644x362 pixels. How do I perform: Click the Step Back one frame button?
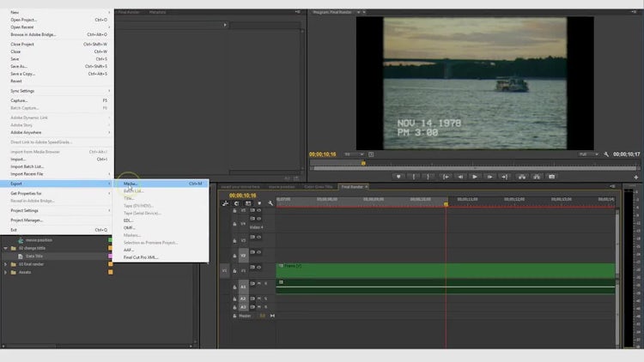pyautogui.click(x=460, y=177)
